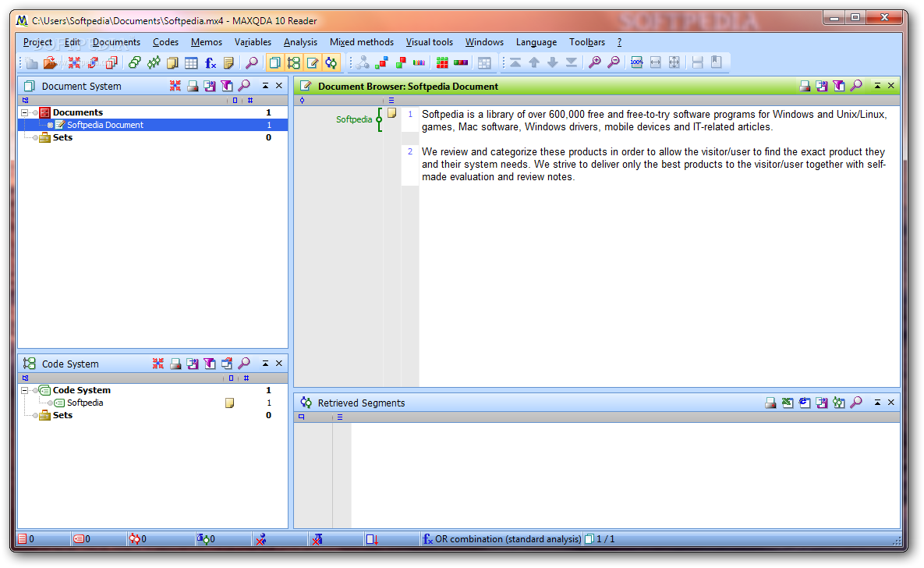Click the # column header in Document System

[x=250, y=101]
